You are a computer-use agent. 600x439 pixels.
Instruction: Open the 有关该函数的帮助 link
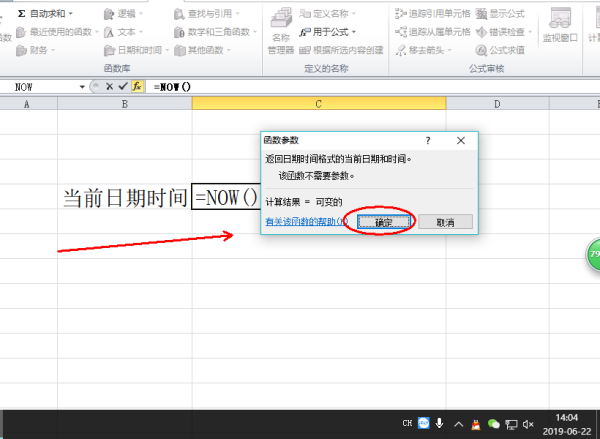coord(304,222)
